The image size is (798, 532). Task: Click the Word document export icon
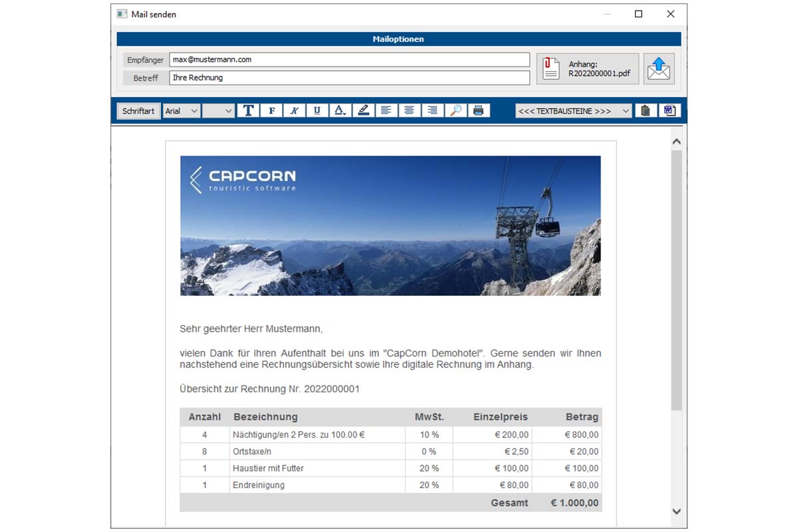(669, 111)
